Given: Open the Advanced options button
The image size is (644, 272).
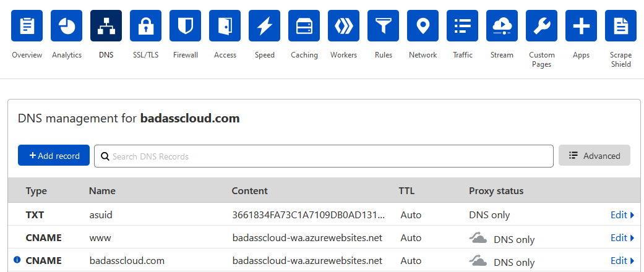Looking at the screenshot, I should pyautogui.click(x=595, y=156).
